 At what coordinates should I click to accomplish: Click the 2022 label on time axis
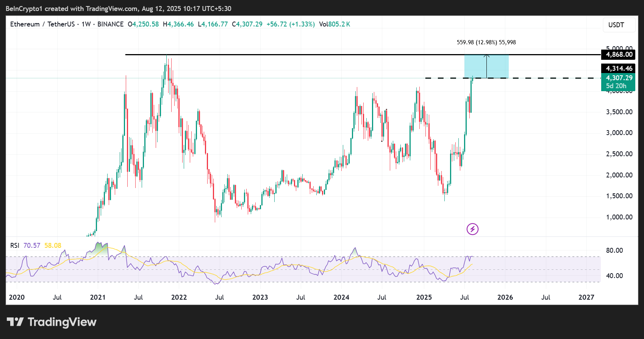point(179,297)
